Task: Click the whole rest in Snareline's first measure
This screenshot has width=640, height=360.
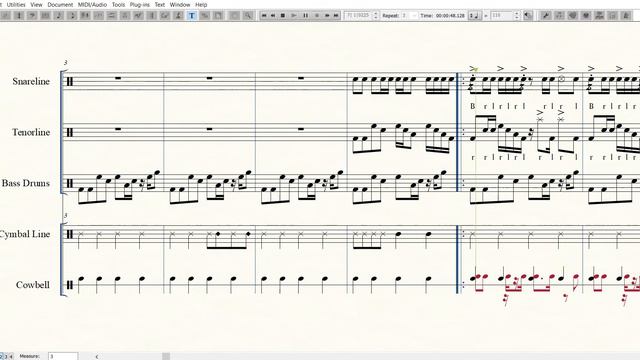Action: point(118,78)
